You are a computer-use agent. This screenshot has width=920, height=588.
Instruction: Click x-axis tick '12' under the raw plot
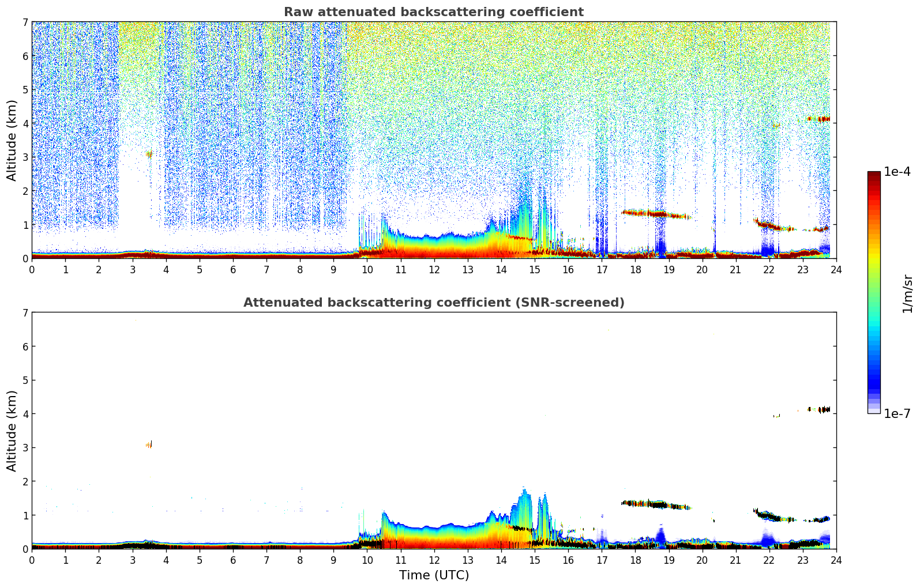point(434,269)
